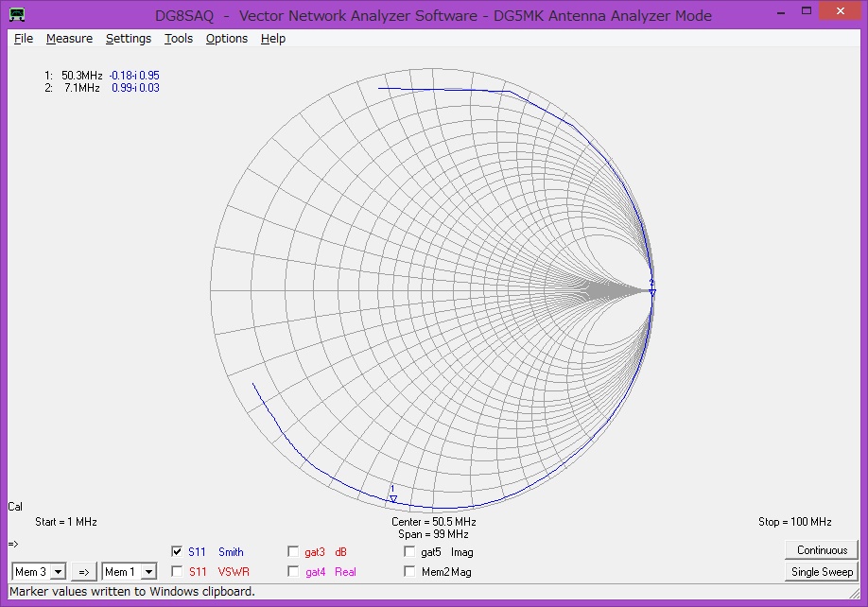Close the VNA window
The width and height of the screenshot is (868, 607).
point(840,11)
